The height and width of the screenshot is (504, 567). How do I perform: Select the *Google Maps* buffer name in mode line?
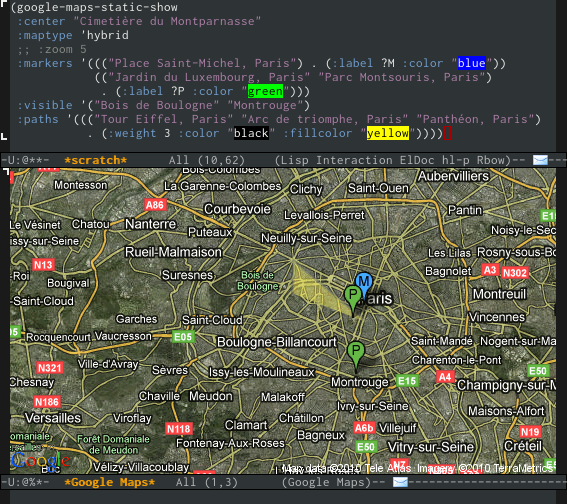click(110, 482)
